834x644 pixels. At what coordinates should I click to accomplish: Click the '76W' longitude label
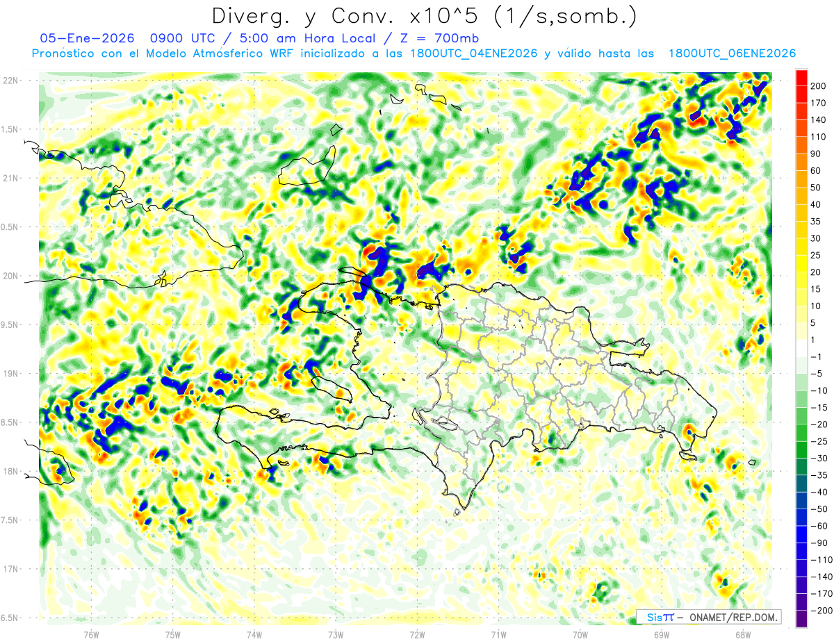(91, 634)
